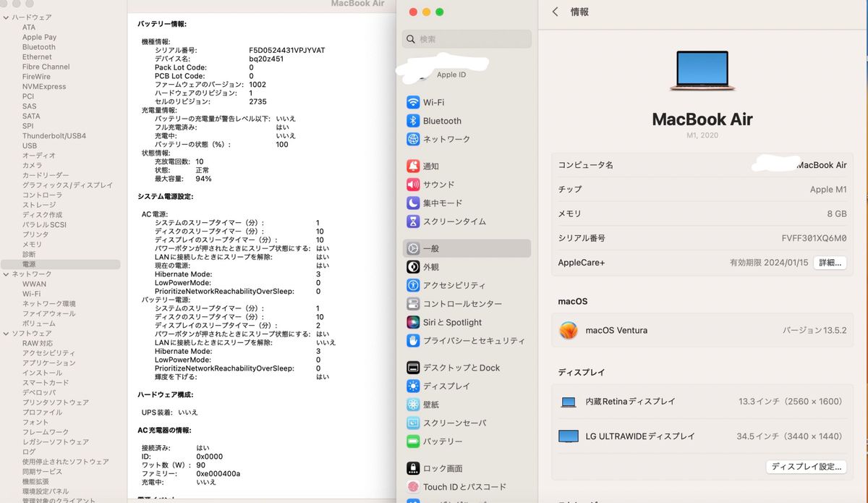This screenshot has height=503, width=868.
Task: Open the スクリーンタイム hourglass icon
Action: (413, 221)
